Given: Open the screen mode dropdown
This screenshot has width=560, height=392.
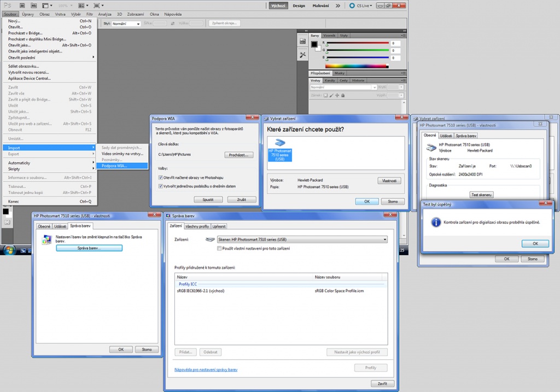Looking at the screenshot, I should coord(98,5).
